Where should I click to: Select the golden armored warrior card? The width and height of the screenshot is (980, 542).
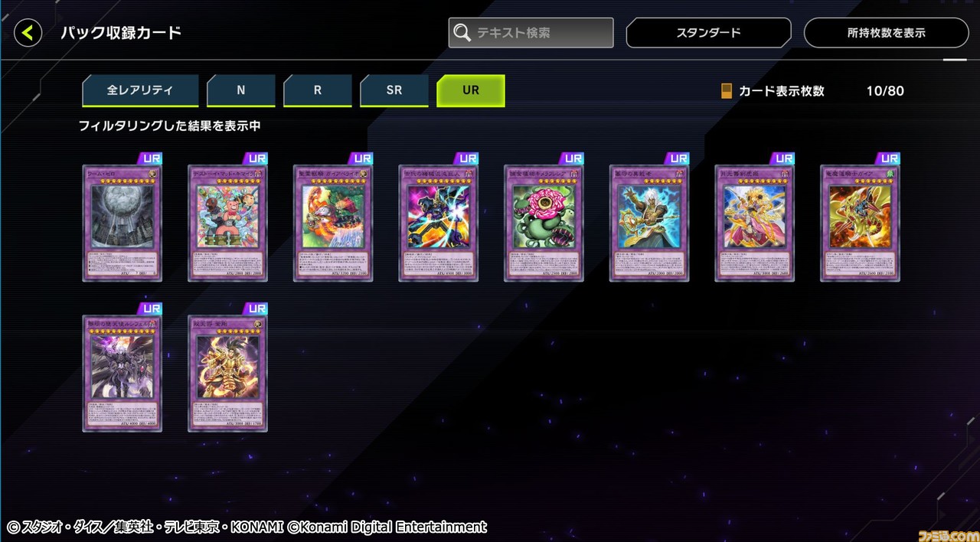point(227,373)
